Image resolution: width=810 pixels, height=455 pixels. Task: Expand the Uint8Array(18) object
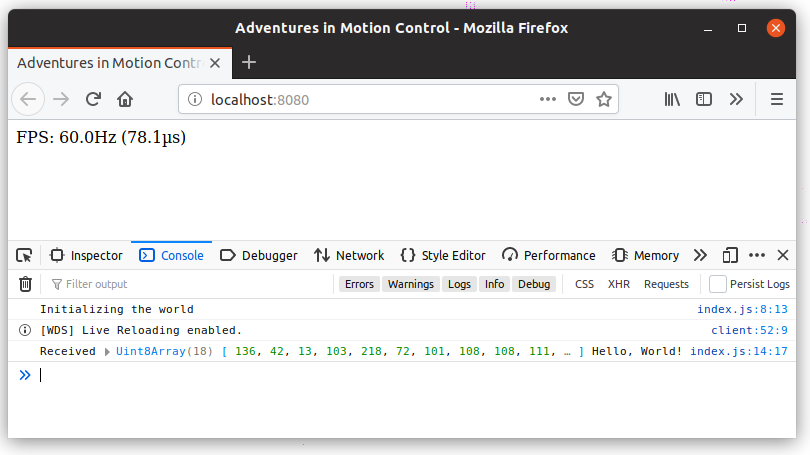point(107,352)
